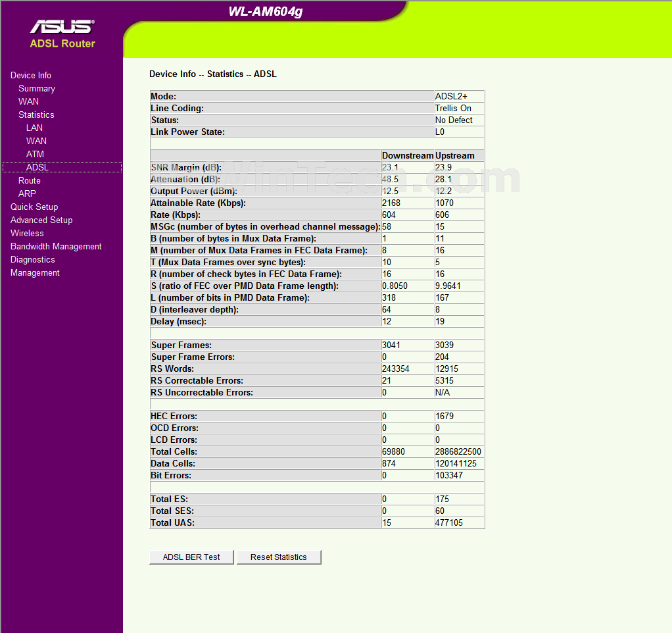View ATM statistics

(x=35, y=155)
